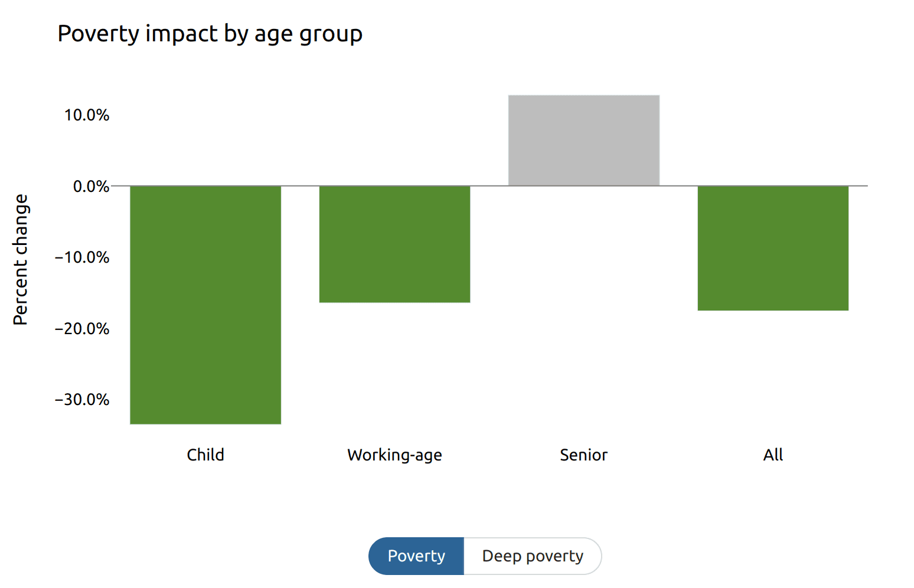Viewport: 914px width, 588px height.
Task: Click the Senior x-axis label
Action: (x=583, y=455)
